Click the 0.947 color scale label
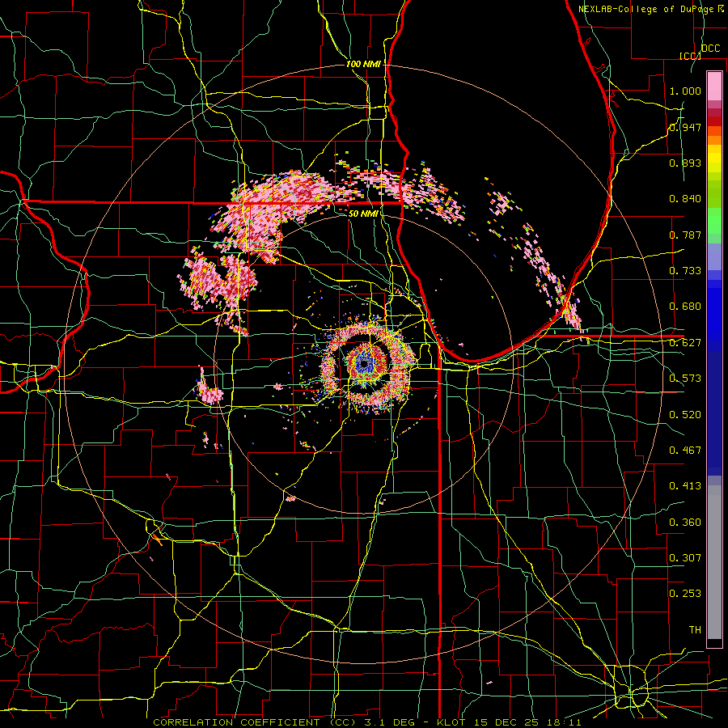This screenshot has height=728, width=728. (x=685, y=127)
